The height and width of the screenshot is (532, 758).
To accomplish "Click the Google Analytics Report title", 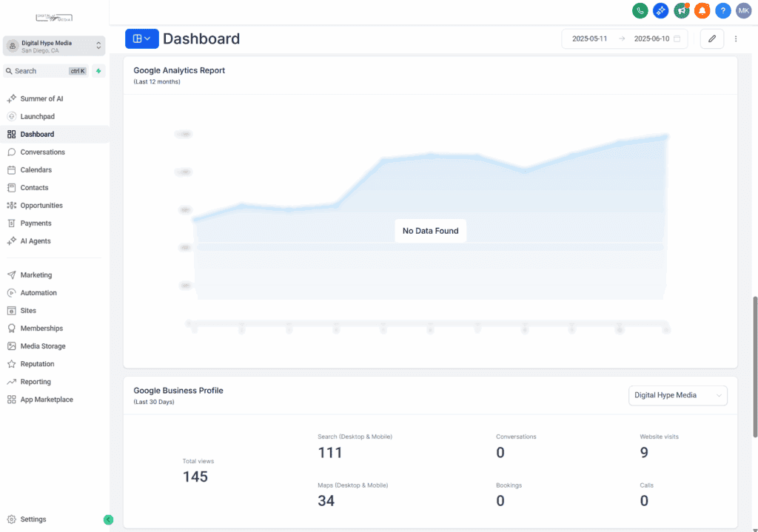I will pyautogui.click(x=179, y=70).
